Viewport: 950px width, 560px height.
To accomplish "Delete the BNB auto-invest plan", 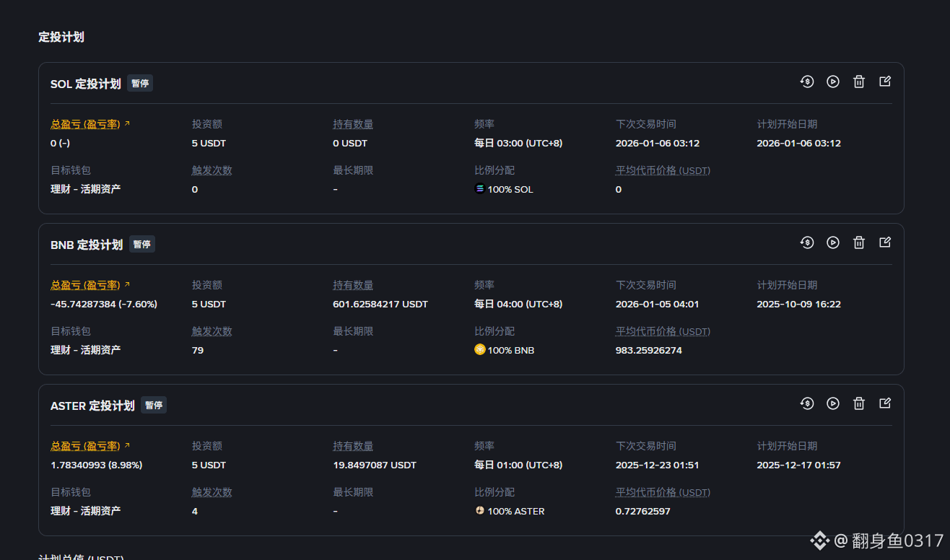I will click(x=859, y=242).
